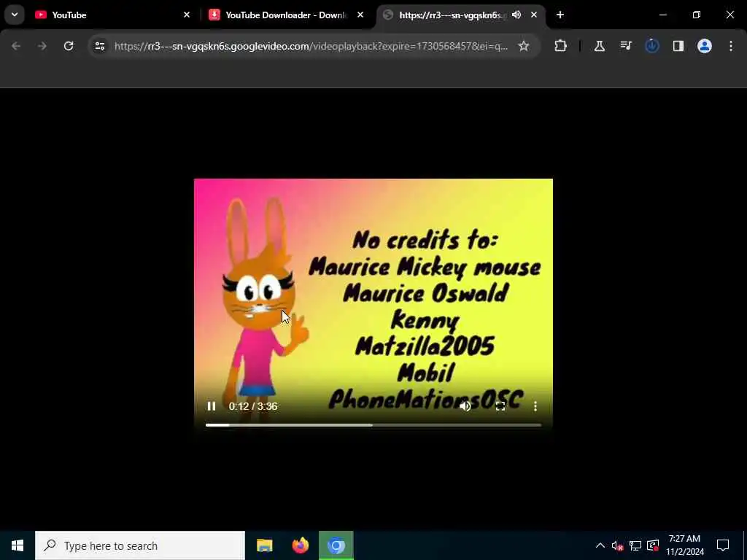Restore down the Chrome window
The image size is (747, 560).
(x=697, y=15)
